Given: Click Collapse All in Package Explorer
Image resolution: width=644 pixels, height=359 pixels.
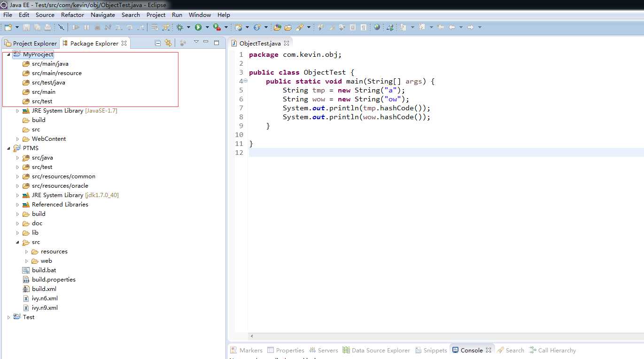Looking at the screenshot, I should point(158,43).
